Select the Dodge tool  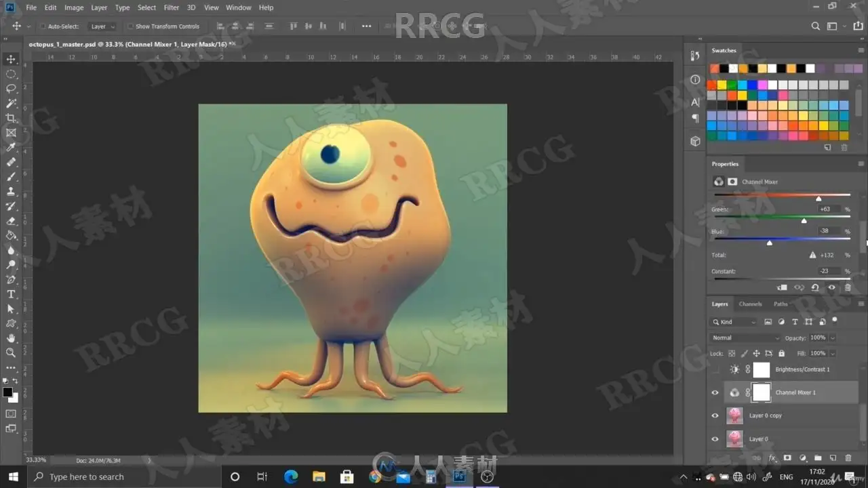pyautogui.click(x=11, y=264)
